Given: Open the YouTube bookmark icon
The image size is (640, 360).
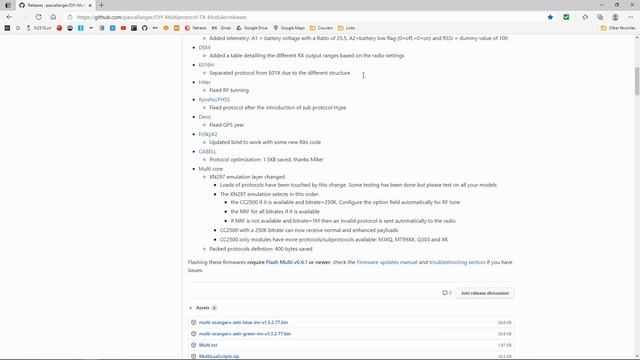Looking at the screenshot, I should tap(123, 28).
